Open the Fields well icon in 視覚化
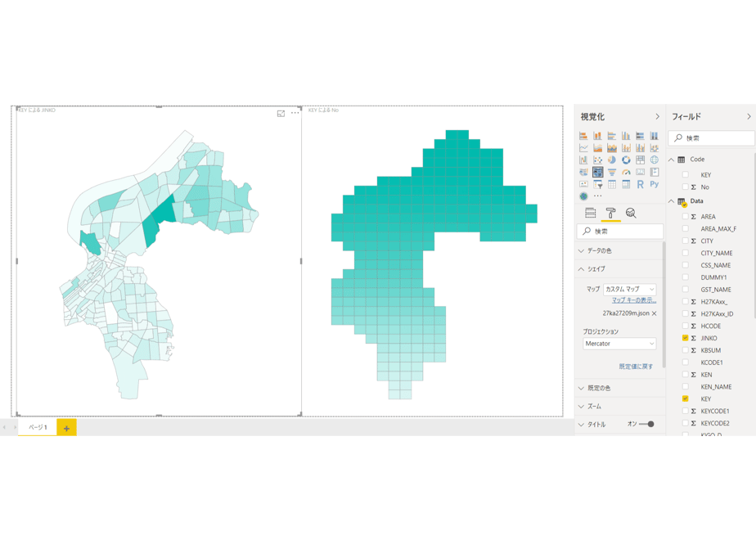 click(x=590, y=213)
